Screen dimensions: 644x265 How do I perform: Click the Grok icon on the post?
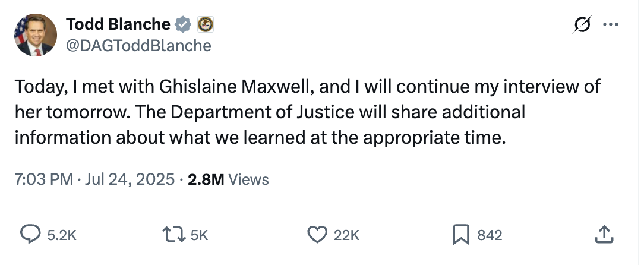coord(582,24)
